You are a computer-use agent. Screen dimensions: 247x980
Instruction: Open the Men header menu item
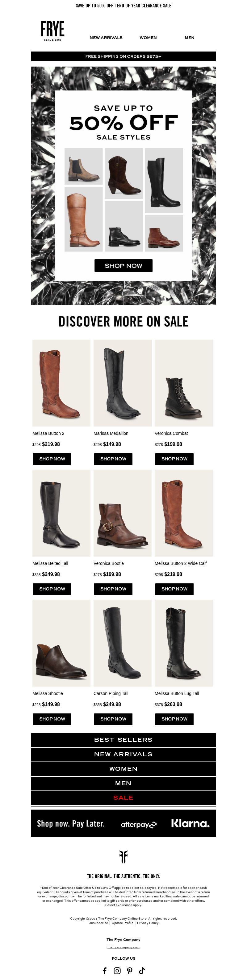click(x=190, y=38)
